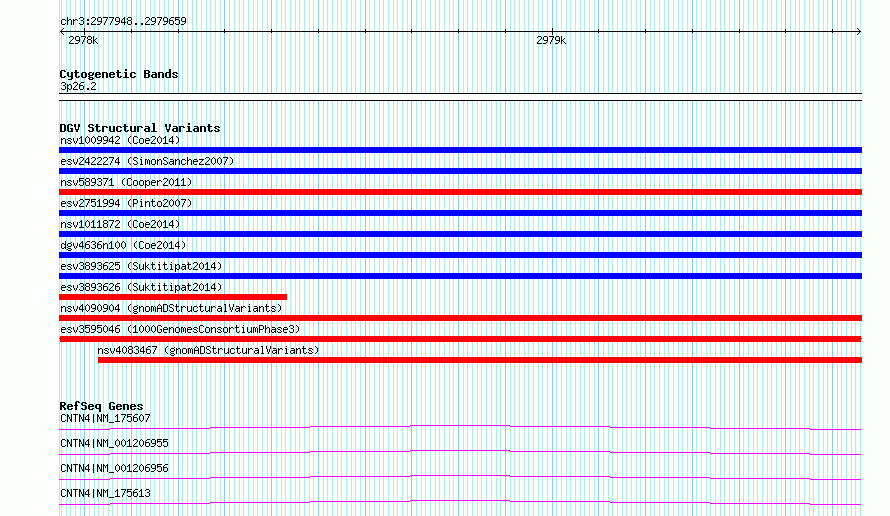Open the nsv1011872 (Coe2014) variant label
Screen dimensions: 890x516
(120, 224)
